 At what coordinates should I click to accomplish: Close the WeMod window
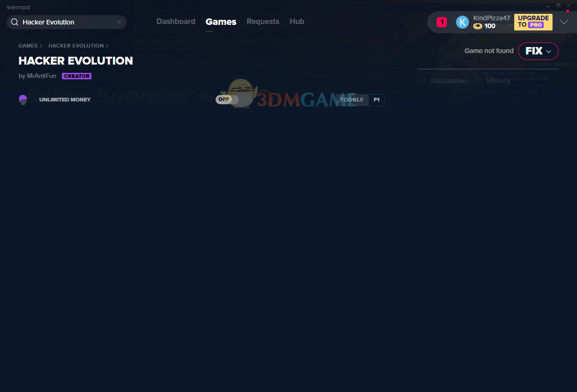coord(569,6)
